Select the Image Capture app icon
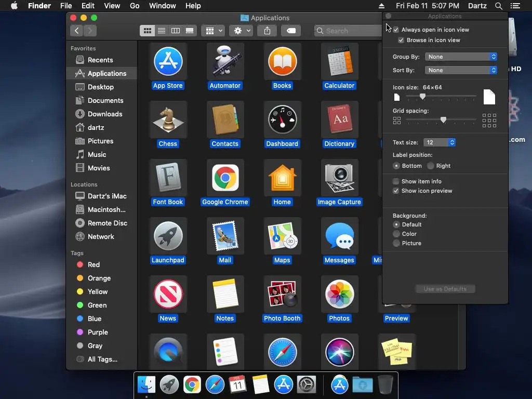The image size is (532, 399). [339, 178]
